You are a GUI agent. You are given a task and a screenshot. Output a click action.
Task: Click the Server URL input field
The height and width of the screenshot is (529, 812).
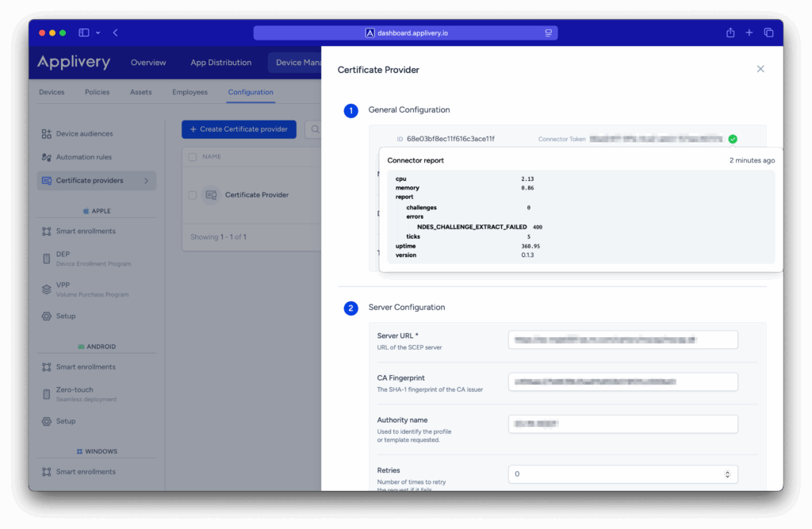pos(622,340)
